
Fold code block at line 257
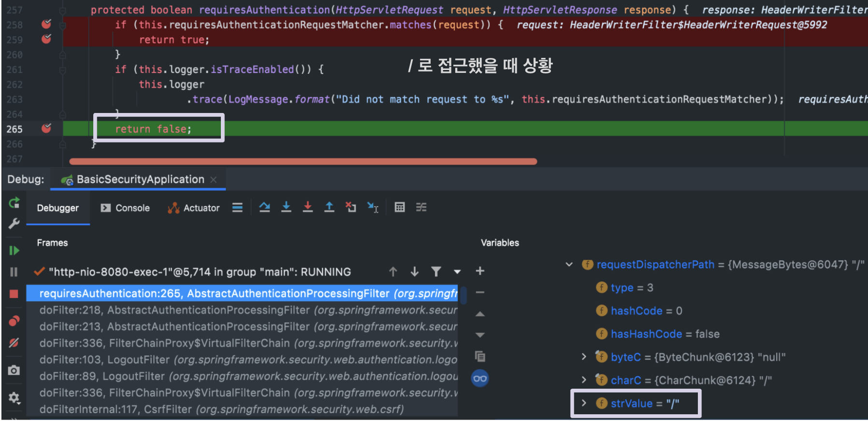[x=62, y=10]
